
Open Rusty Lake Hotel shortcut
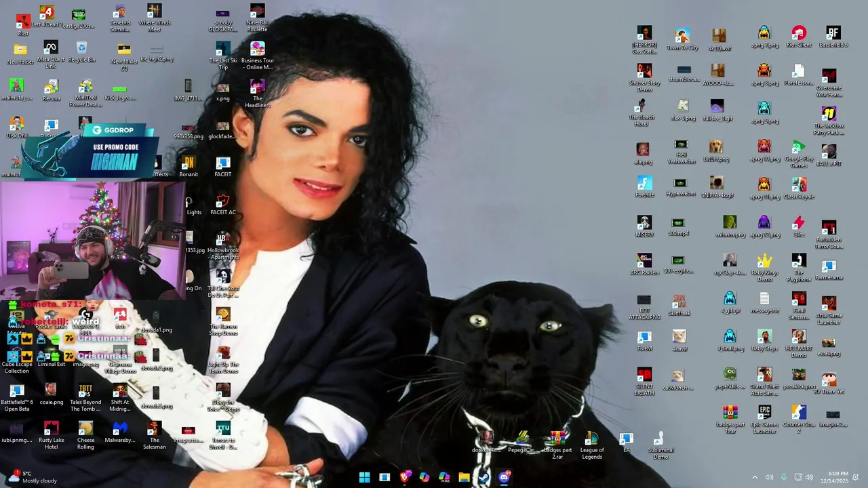51,435
